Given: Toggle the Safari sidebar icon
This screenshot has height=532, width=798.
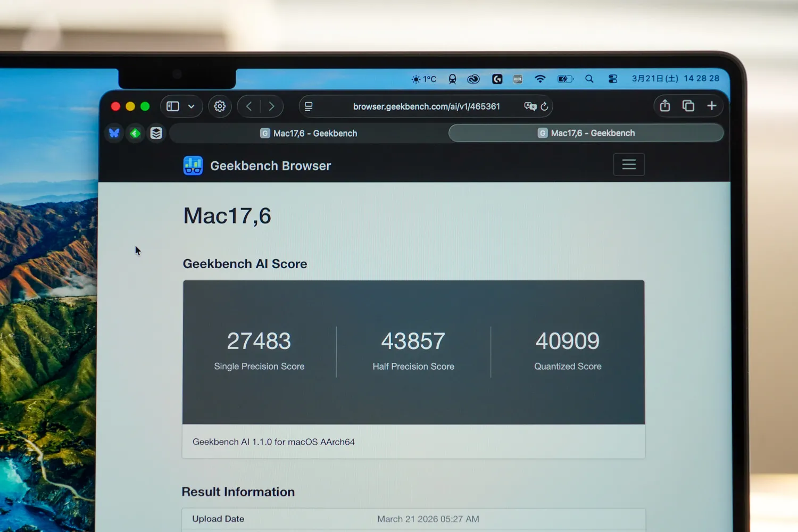Looking at the screenshot, I should tap(173, 106).
